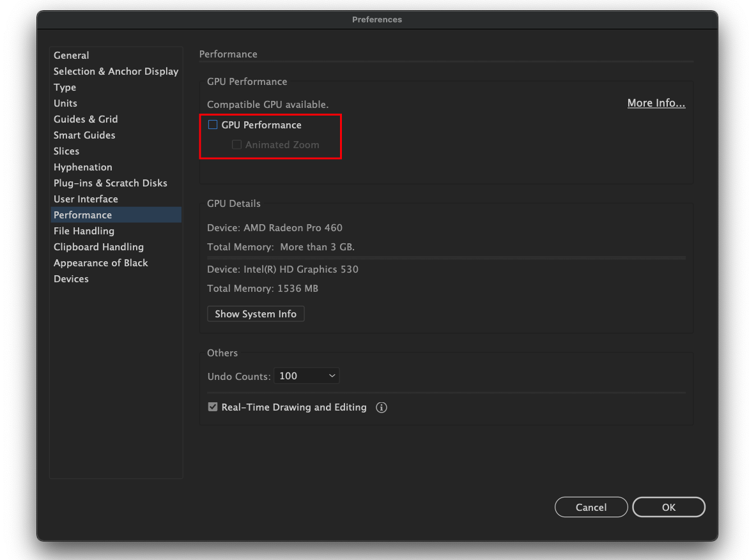Open the Units preferences section
Screen dimensions: 749x560
click(x=65, y=103)
